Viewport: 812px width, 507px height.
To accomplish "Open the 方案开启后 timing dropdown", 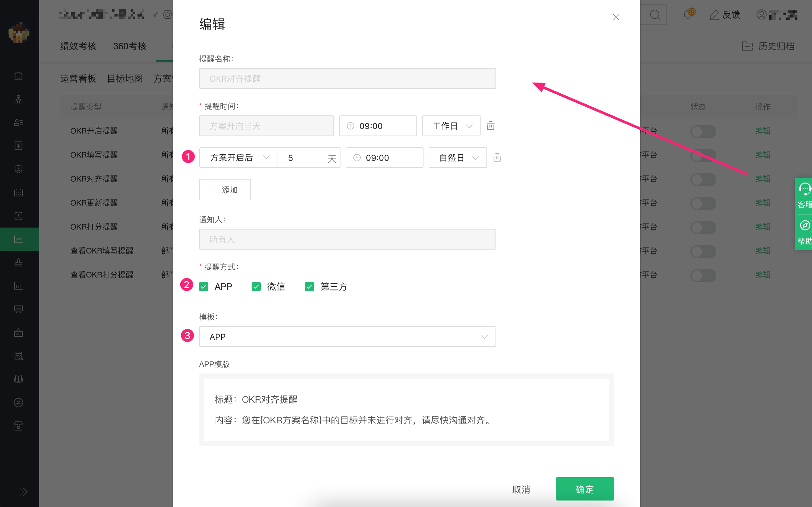I will coord(238,158).
